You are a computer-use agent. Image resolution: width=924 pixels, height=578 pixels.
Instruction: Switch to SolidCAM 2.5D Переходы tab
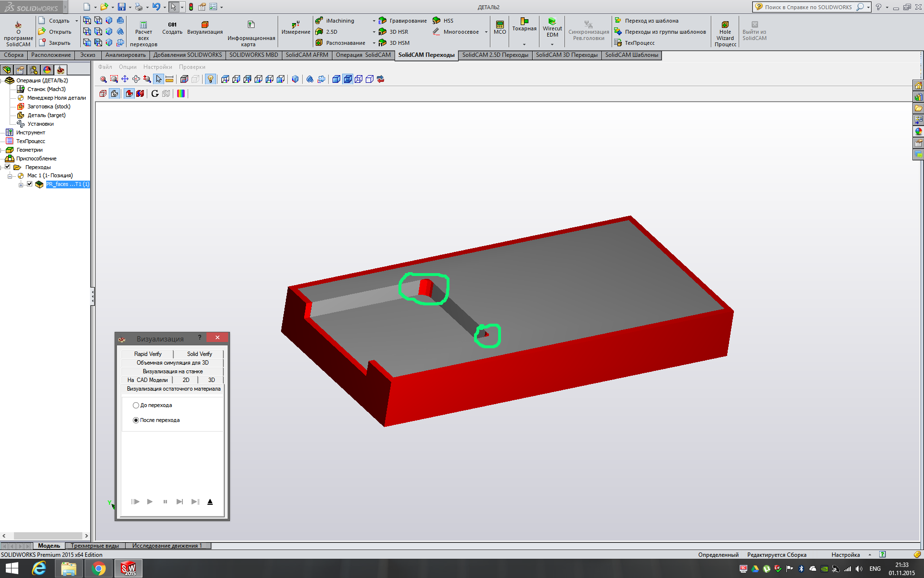point(495,55)
